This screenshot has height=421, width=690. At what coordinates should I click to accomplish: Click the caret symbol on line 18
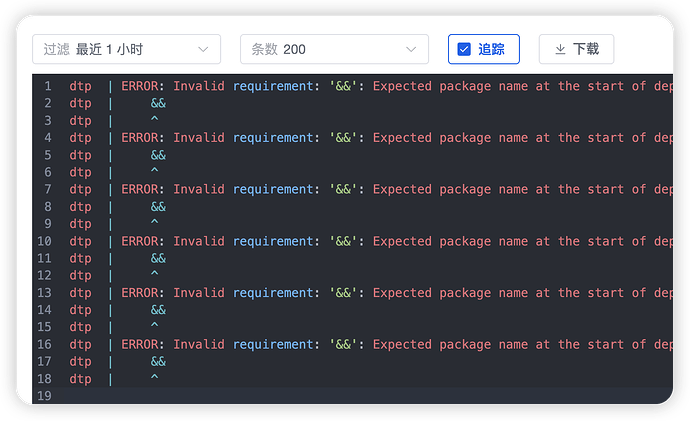click(154, 378)
